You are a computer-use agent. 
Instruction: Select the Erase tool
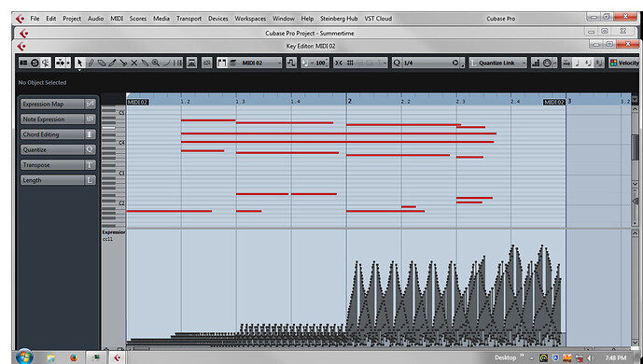[102, 63]
